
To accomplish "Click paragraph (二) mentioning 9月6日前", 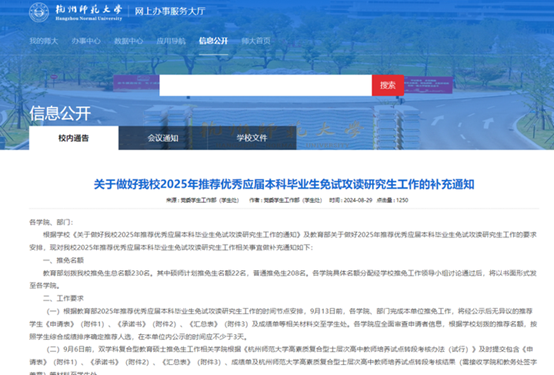I will pyautogui.click(x=283, y=362).
